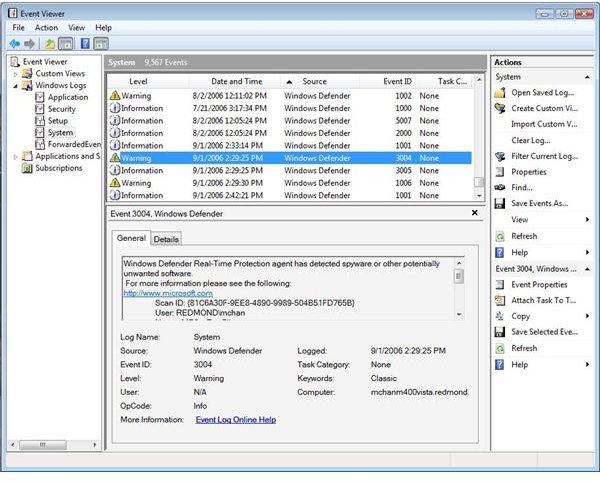Open the Action menu
600x482 pixels.
click(x=46, y=28)
